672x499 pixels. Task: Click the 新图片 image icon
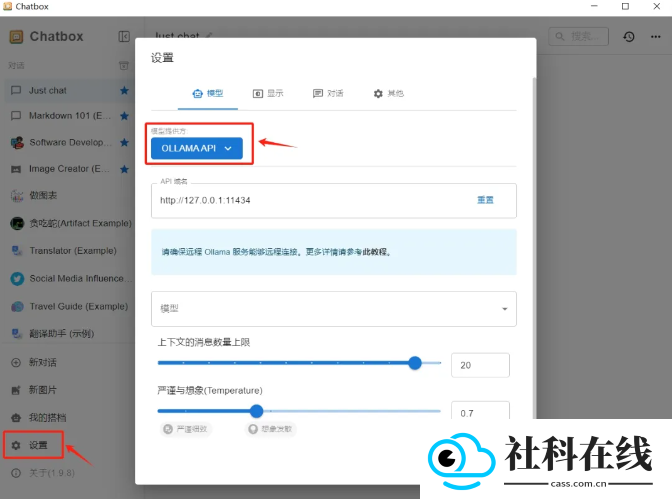coord(16,390)
